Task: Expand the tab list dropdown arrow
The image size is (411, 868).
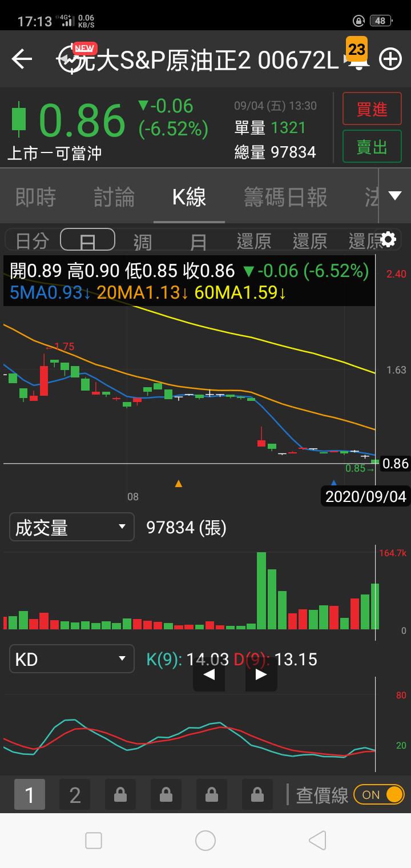Action: [x=394, y=196]
